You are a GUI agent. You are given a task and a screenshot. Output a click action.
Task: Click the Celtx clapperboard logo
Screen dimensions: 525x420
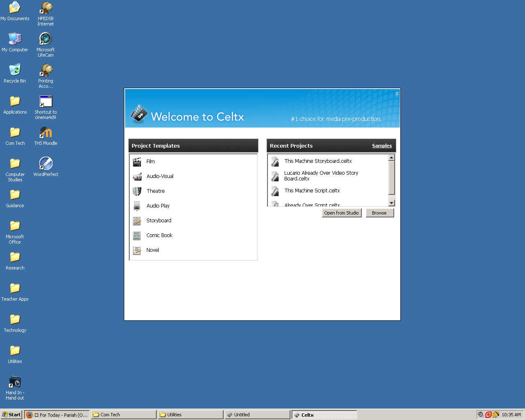tap(139, 114)
